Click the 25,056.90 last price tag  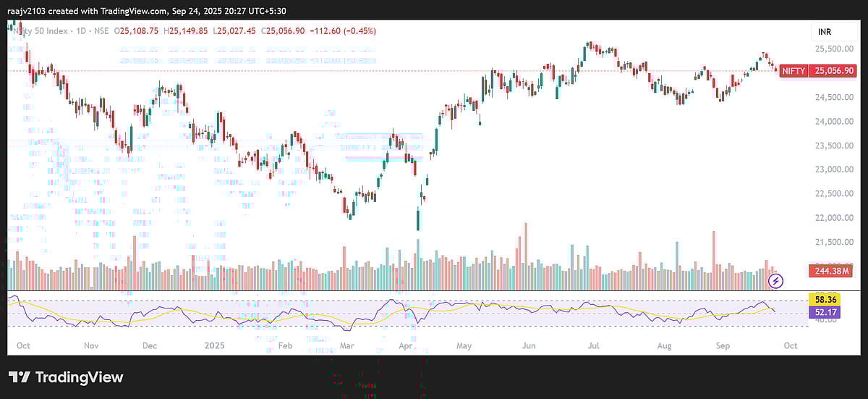[x=835, y=70]
